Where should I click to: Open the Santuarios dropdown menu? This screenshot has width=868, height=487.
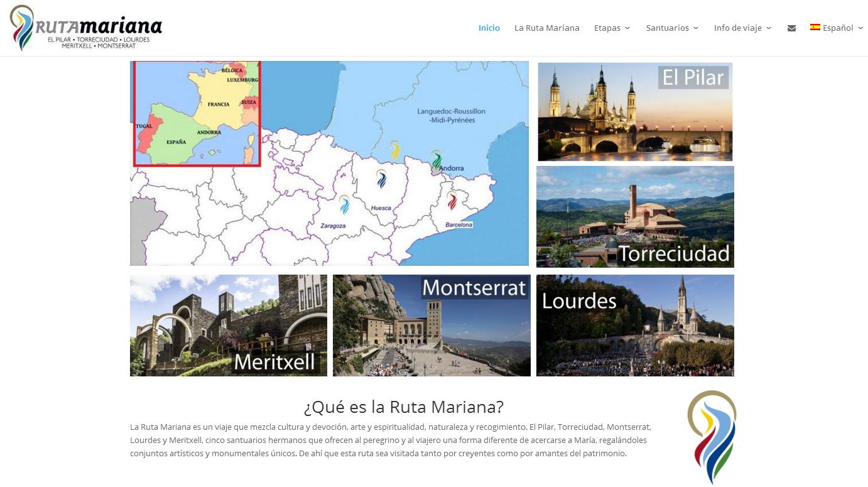[671, 28]
